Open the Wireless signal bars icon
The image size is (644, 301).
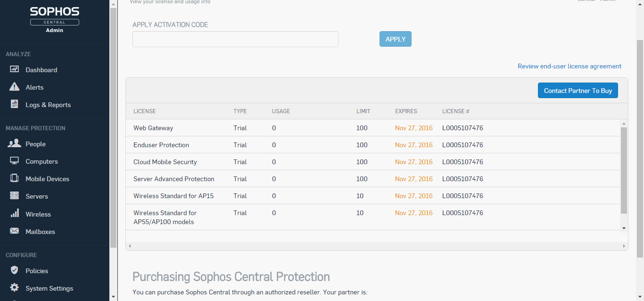[x=14, y=213]
